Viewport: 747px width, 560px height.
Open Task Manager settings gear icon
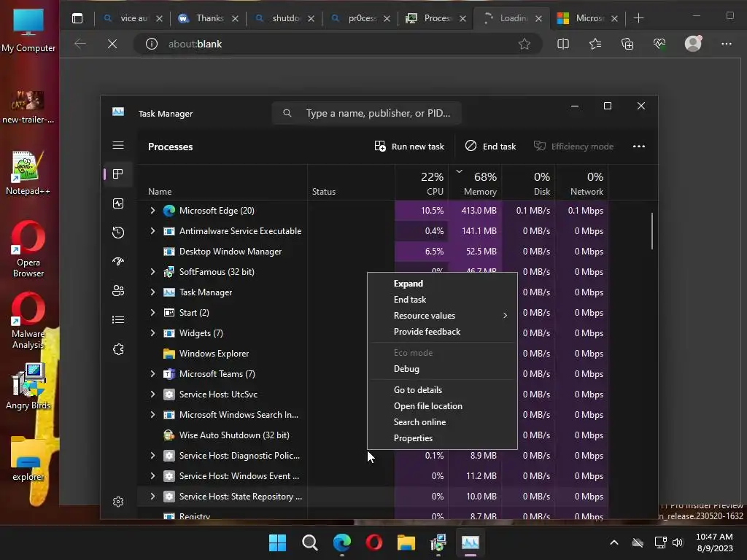point(118,502)
